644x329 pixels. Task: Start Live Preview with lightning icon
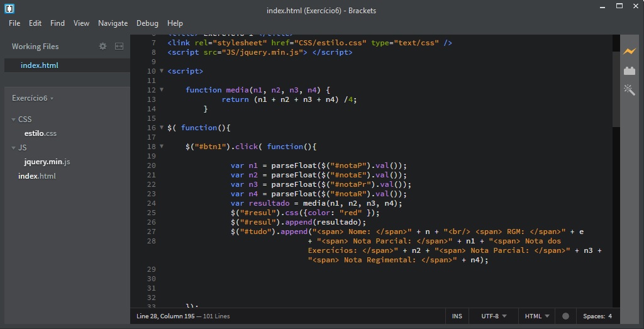point(629,52)
